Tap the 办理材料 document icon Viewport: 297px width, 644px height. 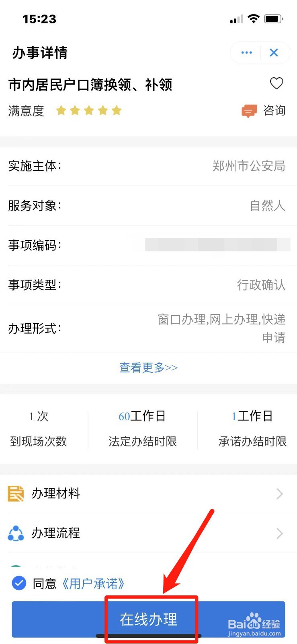(16, 493)
